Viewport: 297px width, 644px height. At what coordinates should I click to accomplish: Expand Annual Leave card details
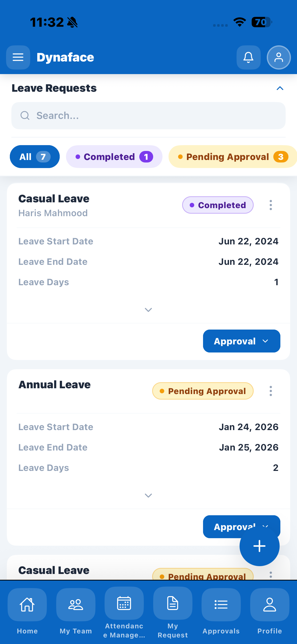[148, 495]
